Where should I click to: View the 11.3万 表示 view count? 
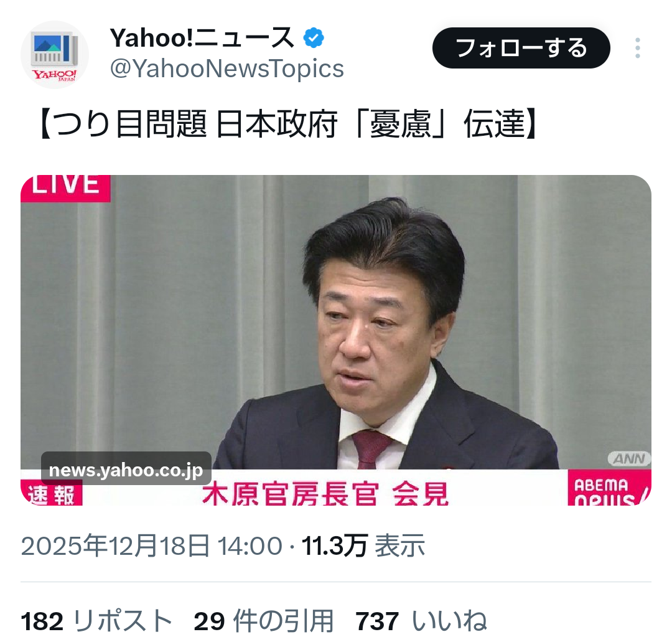[x=363, y=546]
